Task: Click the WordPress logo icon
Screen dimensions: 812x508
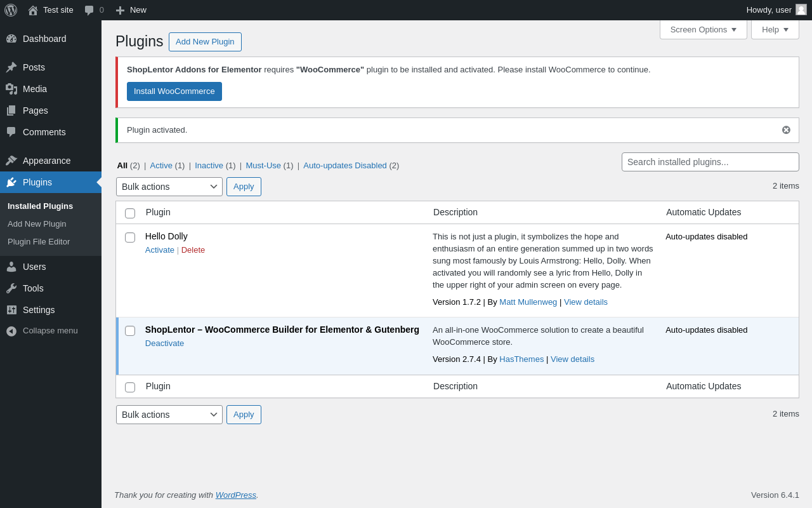Action: point(11,10)
